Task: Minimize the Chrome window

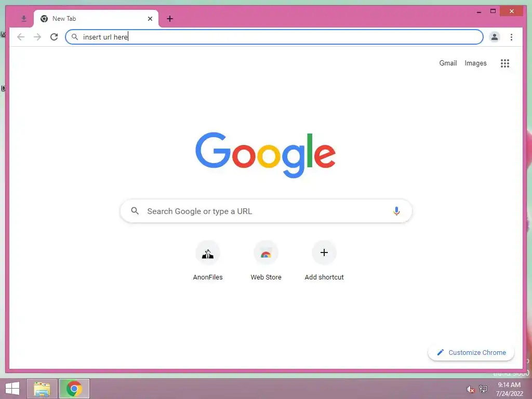Action: (478, 11)
